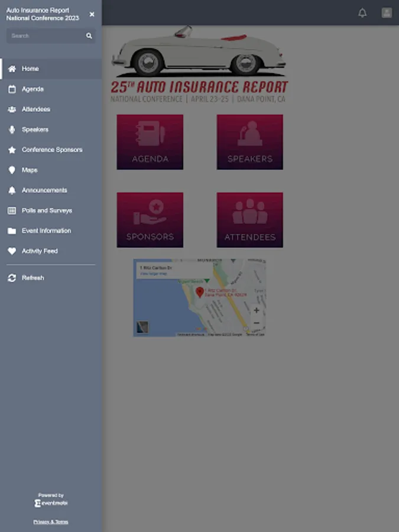Click the 25th Auto Insurance Report banner
Viewport: 399px width, 532px height.
199,64
